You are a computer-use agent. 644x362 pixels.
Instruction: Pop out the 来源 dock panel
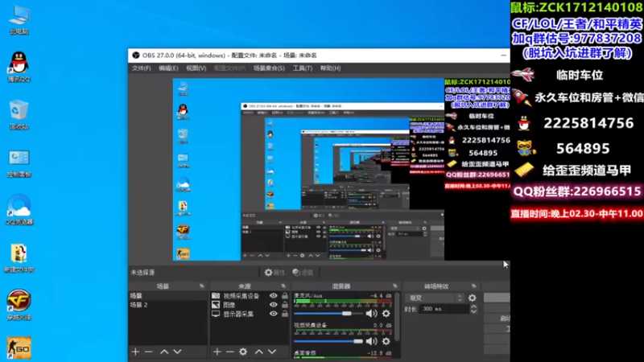point(283,286)
